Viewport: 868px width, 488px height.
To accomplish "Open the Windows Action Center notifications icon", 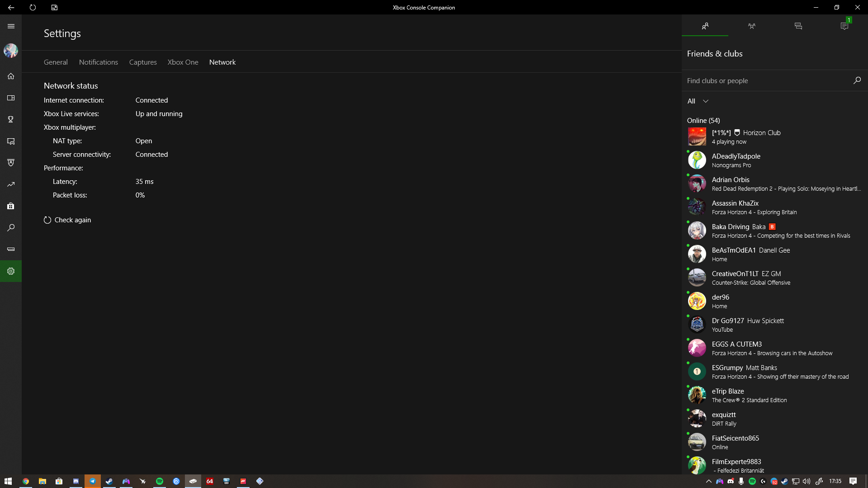I will tap(853, 481).
